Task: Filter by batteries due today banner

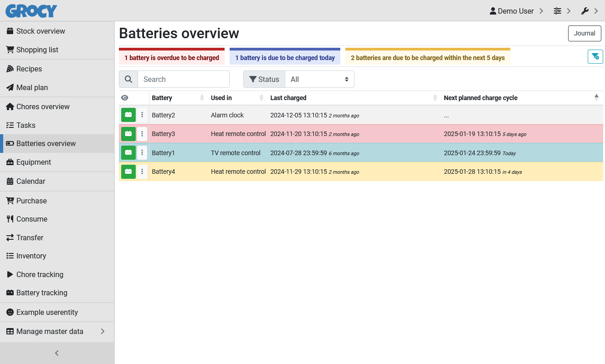Action: coord(285,58)
